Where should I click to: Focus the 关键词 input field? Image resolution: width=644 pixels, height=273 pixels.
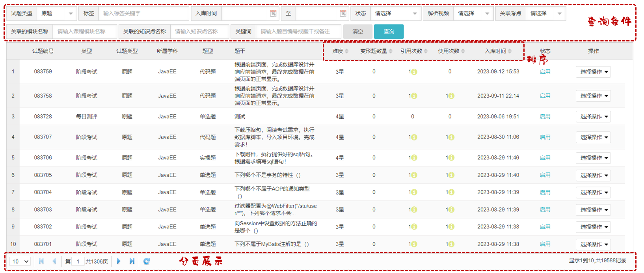point(298,32)
